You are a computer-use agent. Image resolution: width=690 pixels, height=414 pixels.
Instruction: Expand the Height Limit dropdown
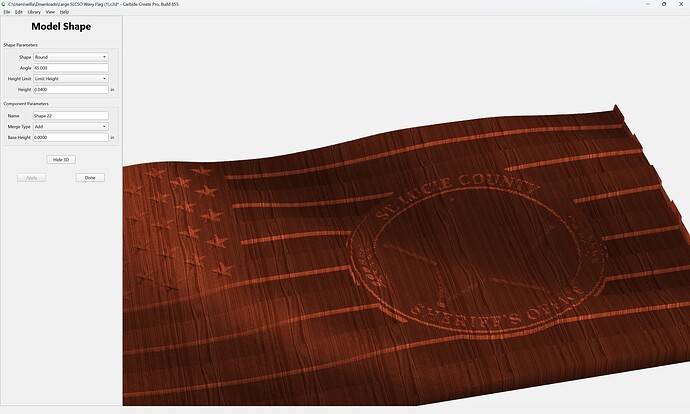(71, 78)
